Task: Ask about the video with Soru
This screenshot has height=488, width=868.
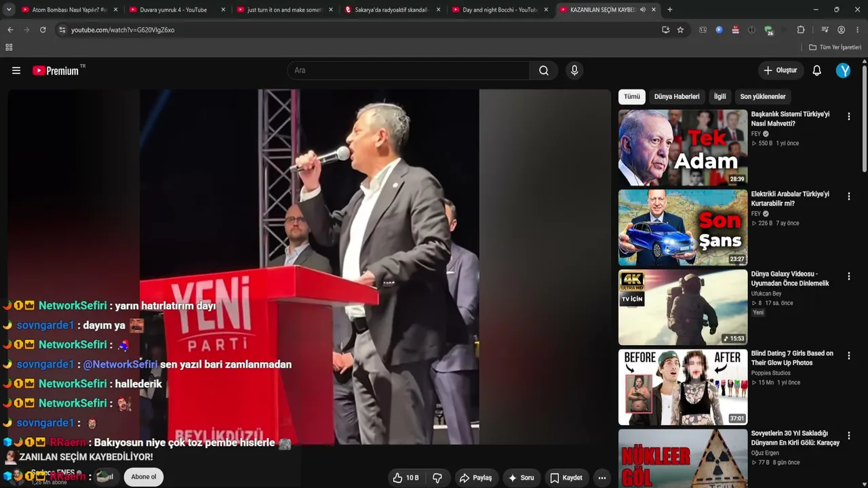Action: 521,478
